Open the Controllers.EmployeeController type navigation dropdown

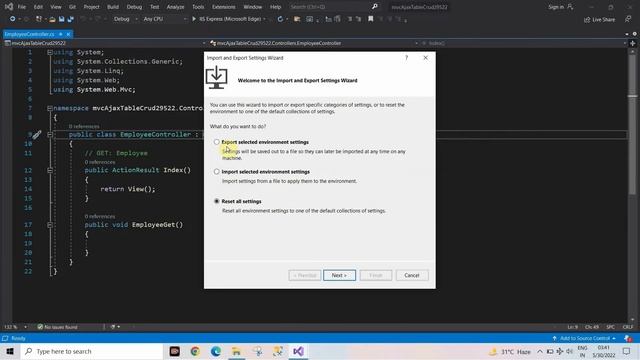[x=313, y=43]
